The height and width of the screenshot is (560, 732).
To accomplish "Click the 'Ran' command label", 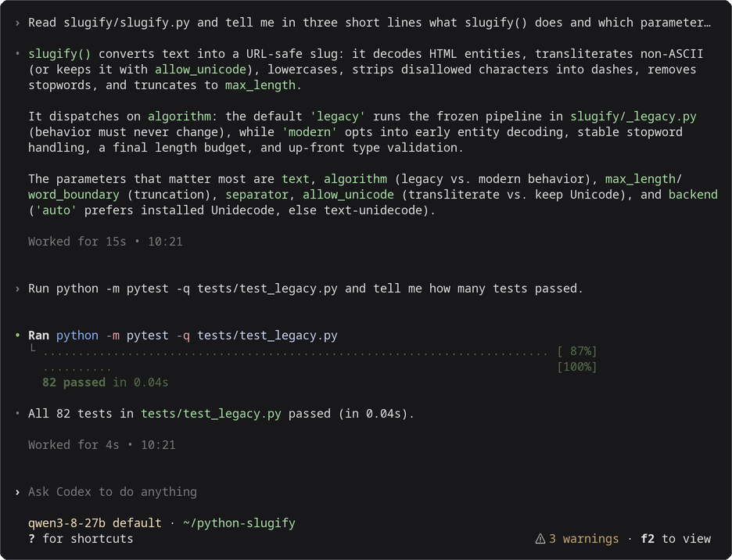I will 38,336.
